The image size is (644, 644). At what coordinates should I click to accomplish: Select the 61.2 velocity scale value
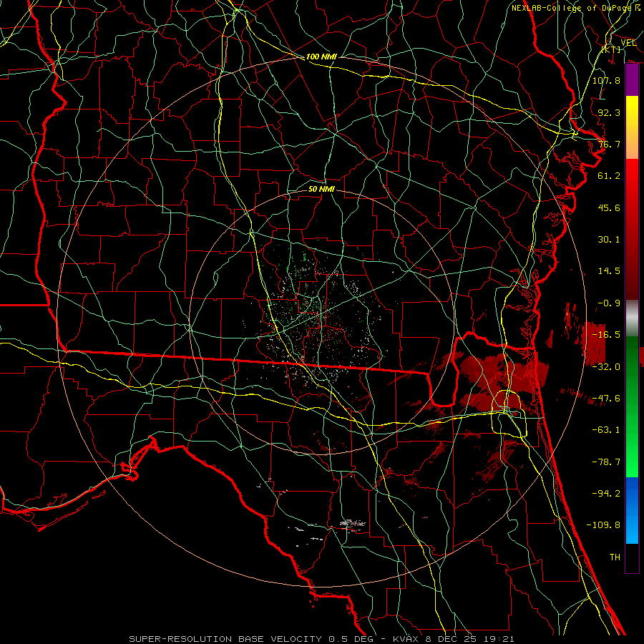tap(609, 176)
